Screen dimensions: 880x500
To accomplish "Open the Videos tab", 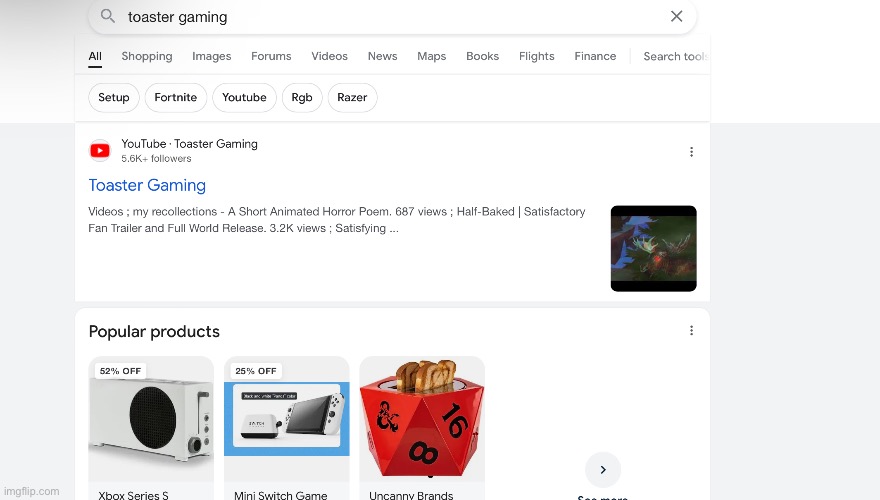I will (x=329, y=56).
